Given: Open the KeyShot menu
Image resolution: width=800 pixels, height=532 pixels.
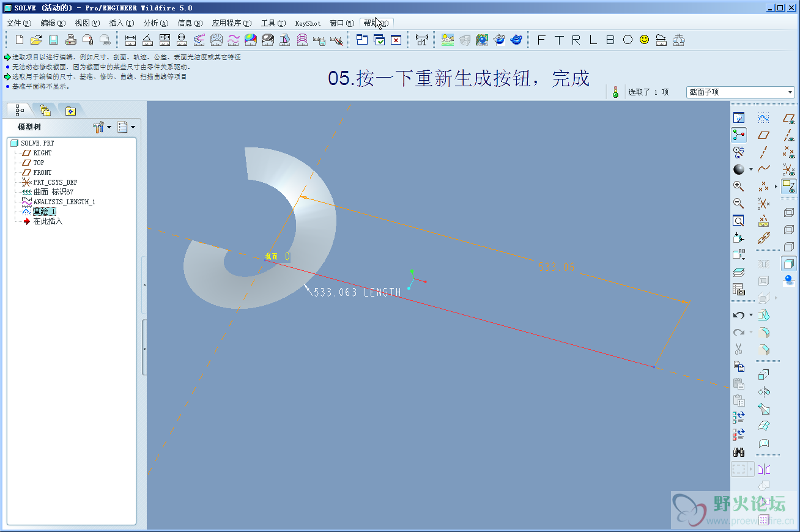Looking at the screenshot, I should click(308, 23).
